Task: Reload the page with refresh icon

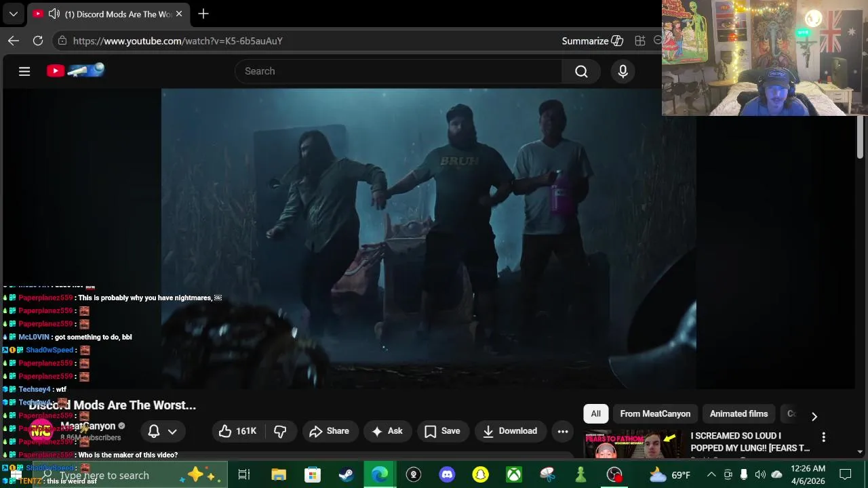Action: click(x=38, y=41)
